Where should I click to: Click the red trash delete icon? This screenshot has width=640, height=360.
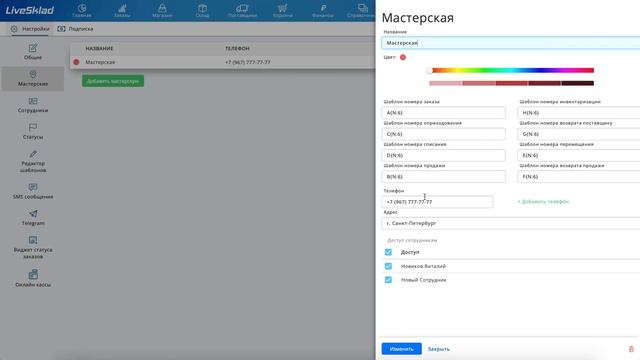631,349
